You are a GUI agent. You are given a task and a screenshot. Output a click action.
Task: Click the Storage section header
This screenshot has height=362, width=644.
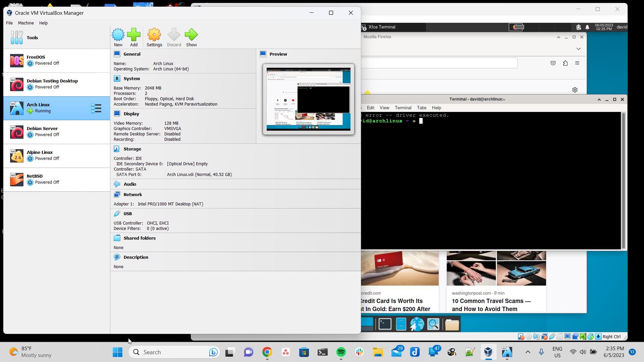[x=132, y=149]
